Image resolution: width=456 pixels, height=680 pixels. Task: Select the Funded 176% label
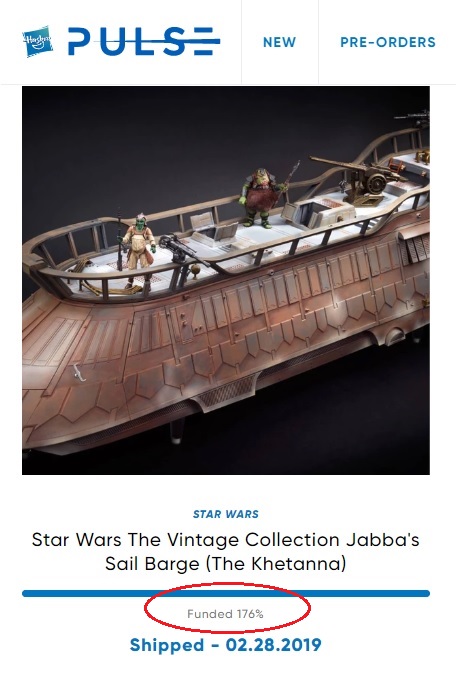pyautogui.click(x=226, y=614)
